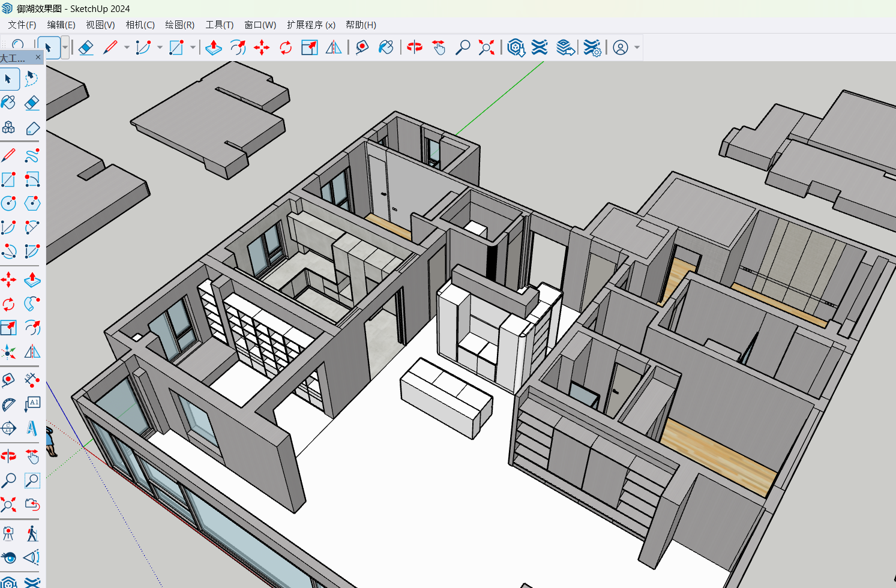Open the 扩展程序 Extensions menu
The image size is (896, 588).
tap(310, 25)
